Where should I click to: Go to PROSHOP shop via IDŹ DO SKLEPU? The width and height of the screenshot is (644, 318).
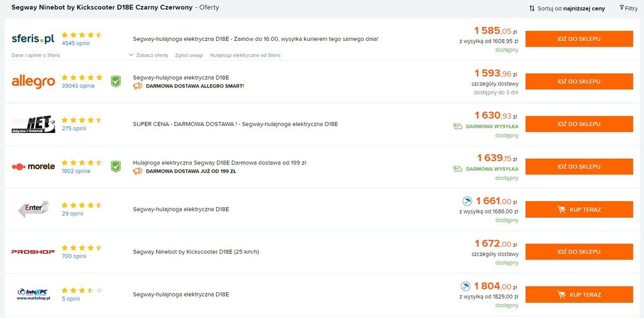tap(579, 252)
